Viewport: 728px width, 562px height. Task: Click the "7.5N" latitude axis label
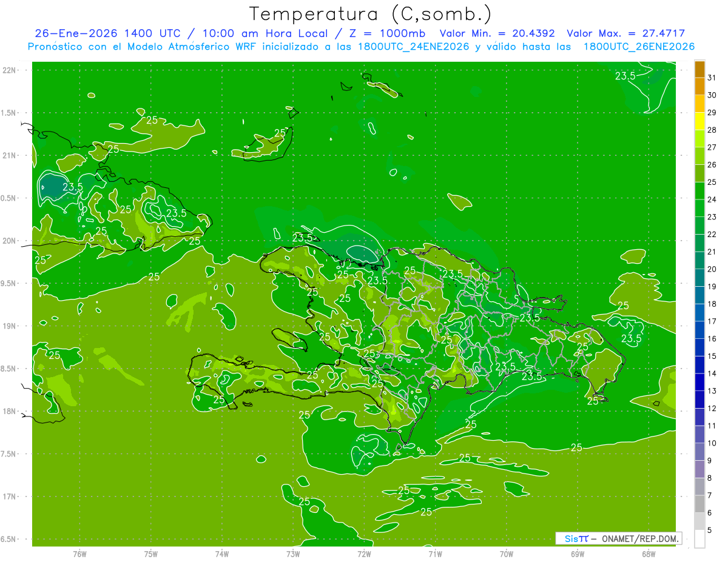(9, 454)
